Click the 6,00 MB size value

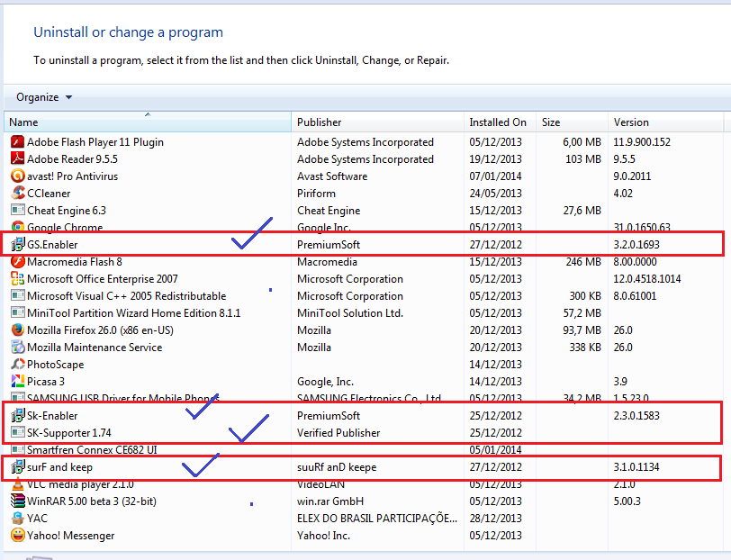click(582, 141)
